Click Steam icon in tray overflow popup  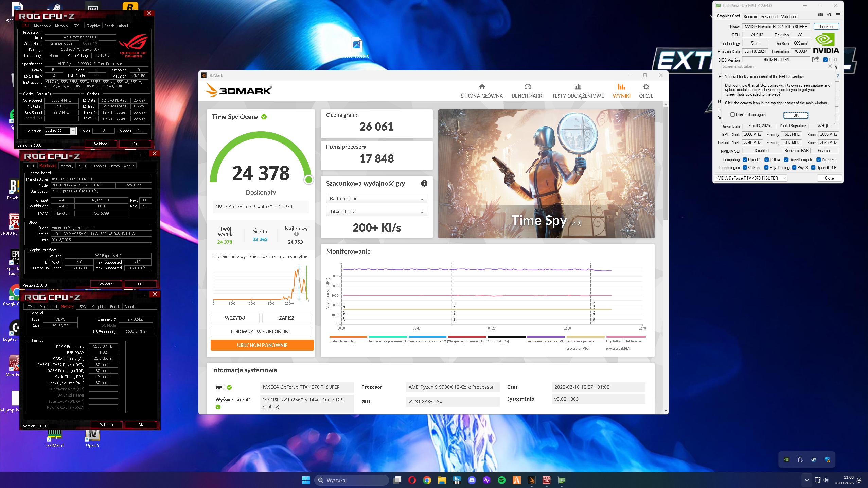814,459
